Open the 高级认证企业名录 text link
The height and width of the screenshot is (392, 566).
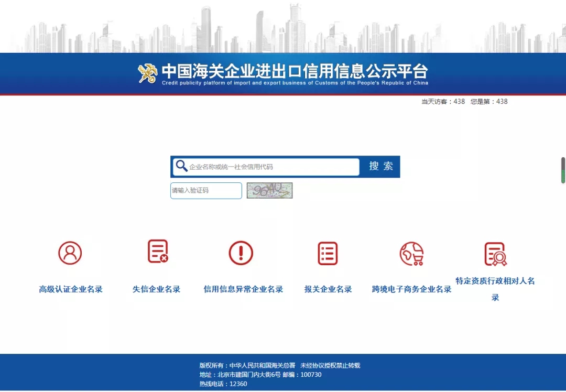pyautogui.click(x=71, y=289)
